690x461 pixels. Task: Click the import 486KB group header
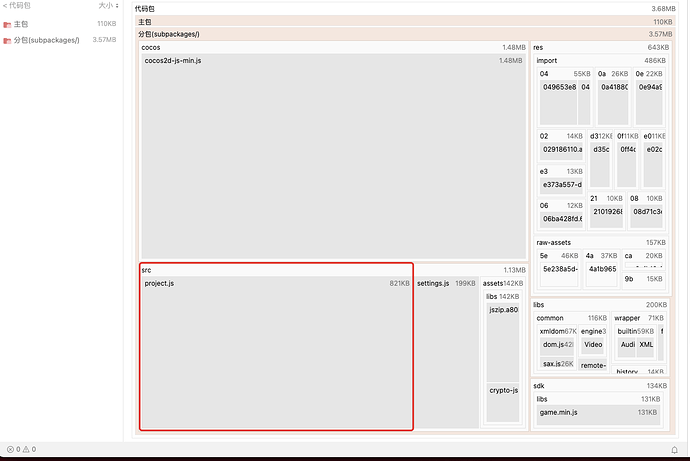601,60
